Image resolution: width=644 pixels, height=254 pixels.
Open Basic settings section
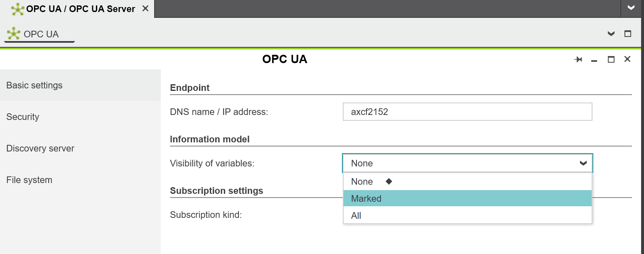[80, 85]
